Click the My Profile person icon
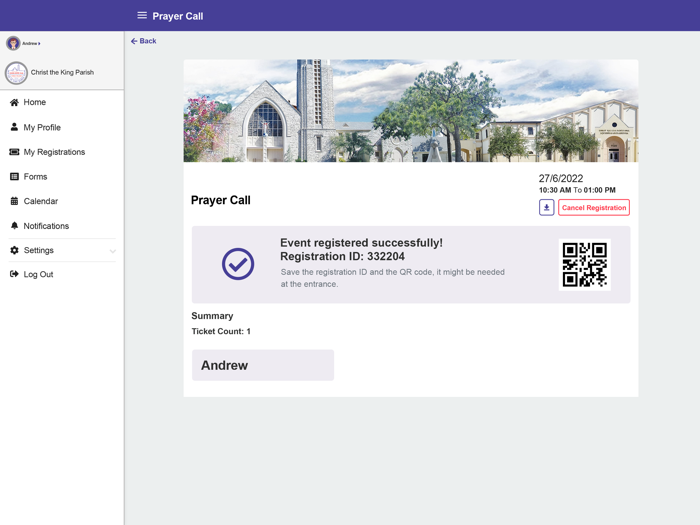This screenshot has height=525, width=700. click(14, 127)
